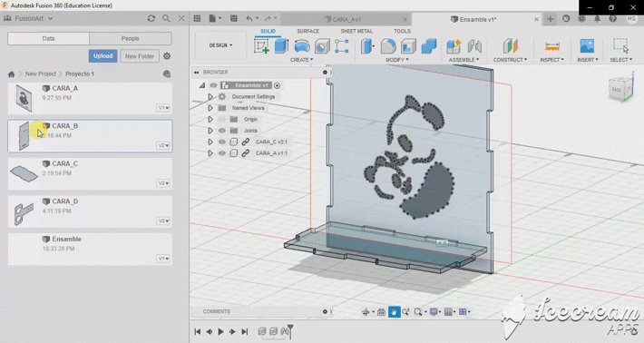644x343 pixels.
Task: Click the Measure icon above Inspect
Action: point(552,46)
